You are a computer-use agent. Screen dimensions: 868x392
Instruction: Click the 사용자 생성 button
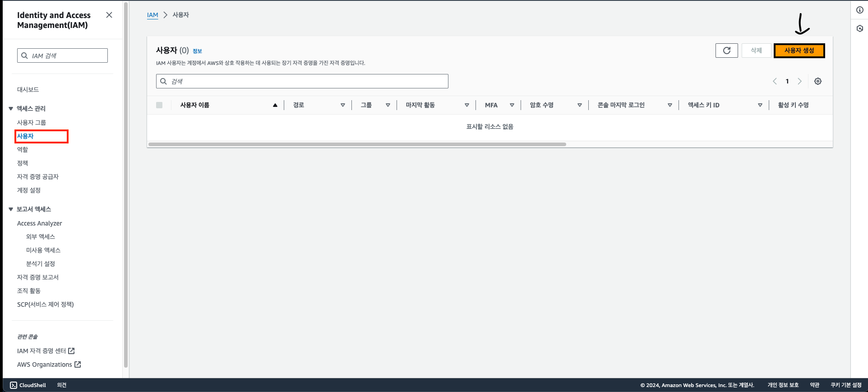pos(799,51)
